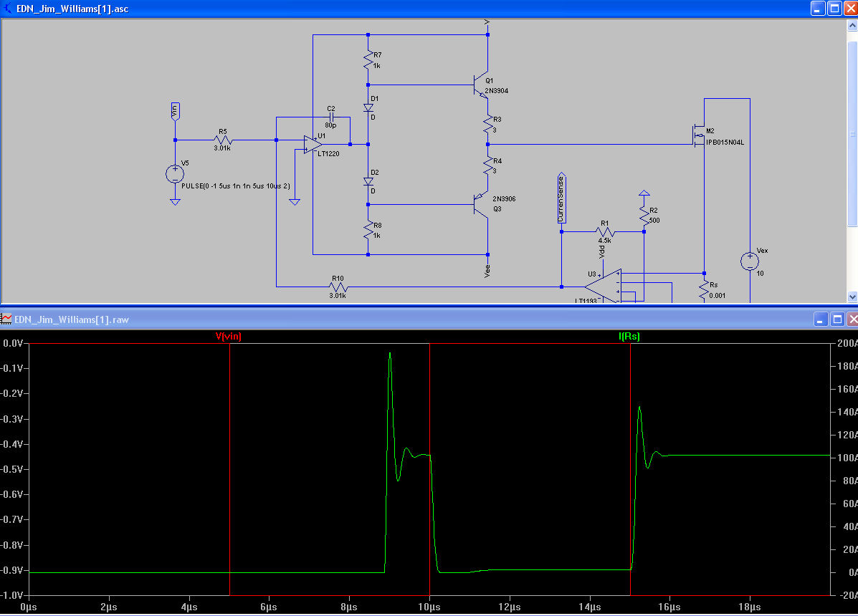Click the Vdd net label near U3
Viewport: 858px width, 616px height.
tap(602, 252)
